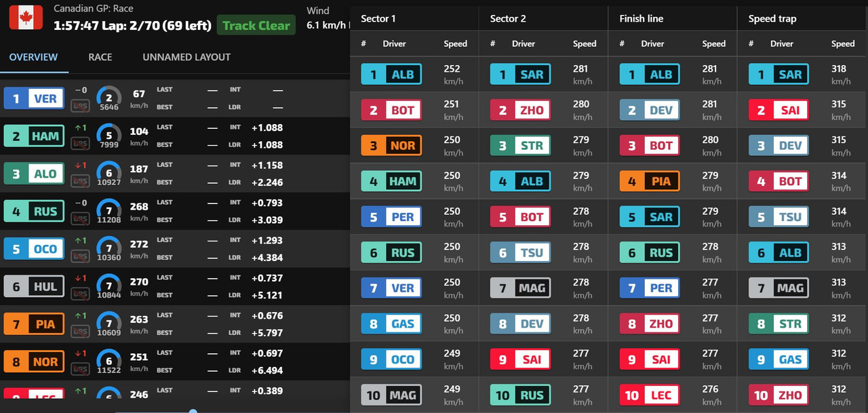This screenshot has width=868, height=413.
Task: Click the Driver column header in Sector 1
Action: [x=394, y=43]
